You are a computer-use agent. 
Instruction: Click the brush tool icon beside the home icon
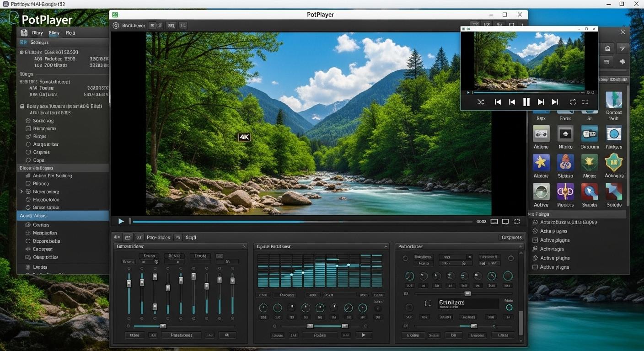point(622,48)
